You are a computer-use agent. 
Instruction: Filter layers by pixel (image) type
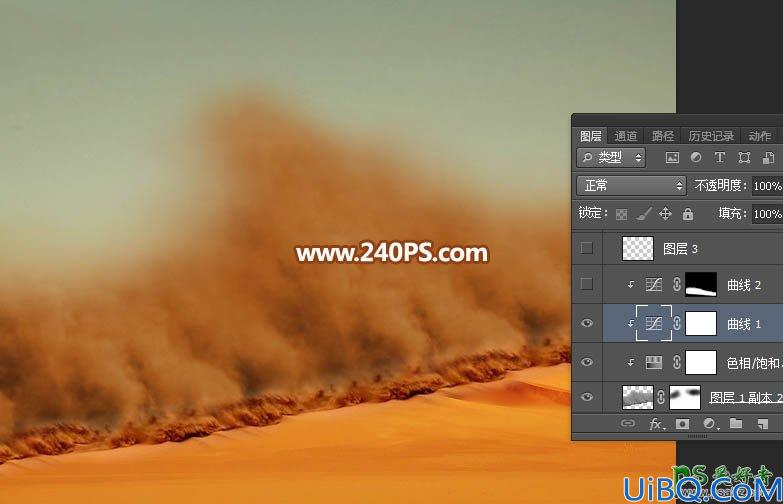pos(672,158)
